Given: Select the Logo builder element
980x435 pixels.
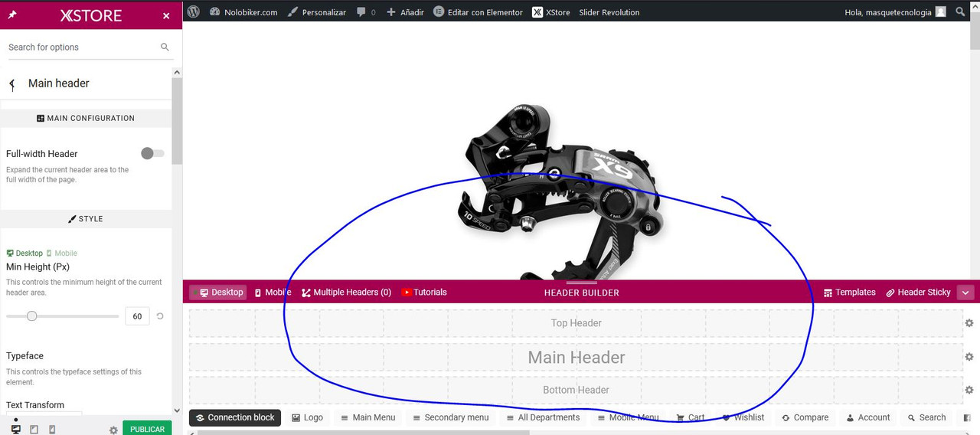Looking at the screenshot, I should tap(307, 417).
